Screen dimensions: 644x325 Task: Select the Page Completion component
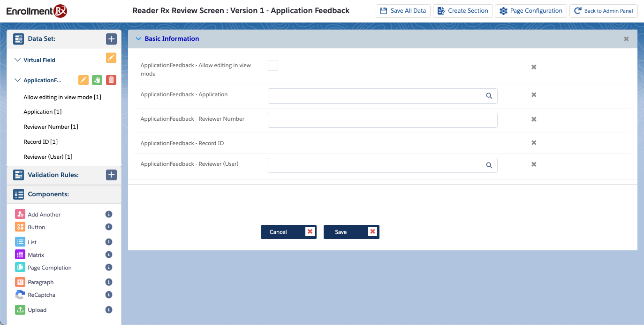point(49,268)
